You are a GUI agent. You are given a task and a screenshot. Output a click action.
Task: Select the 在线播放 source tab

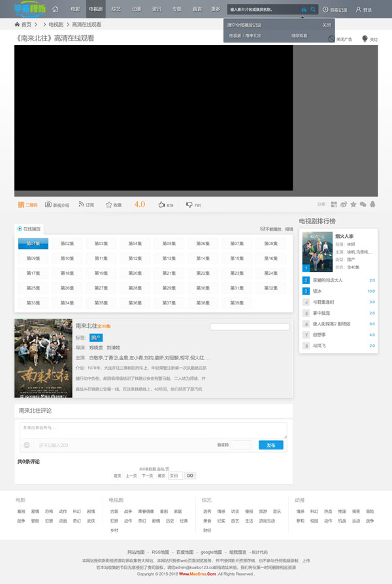point(29,229)
